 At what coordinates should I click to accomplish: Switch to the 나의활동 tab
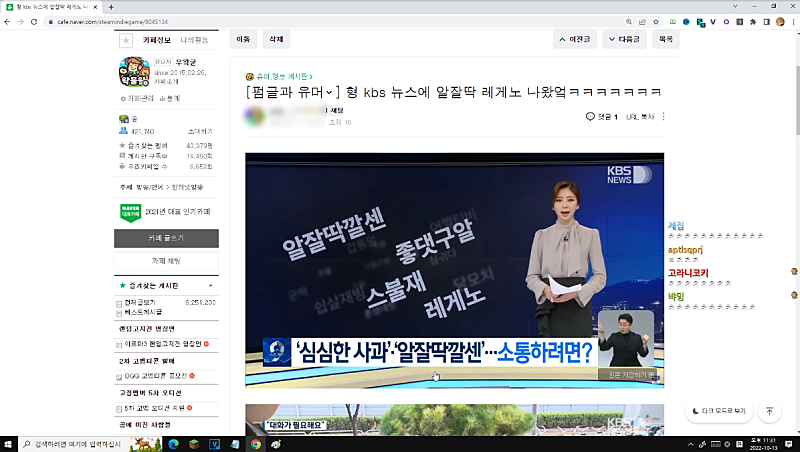(x=194, y=40)
